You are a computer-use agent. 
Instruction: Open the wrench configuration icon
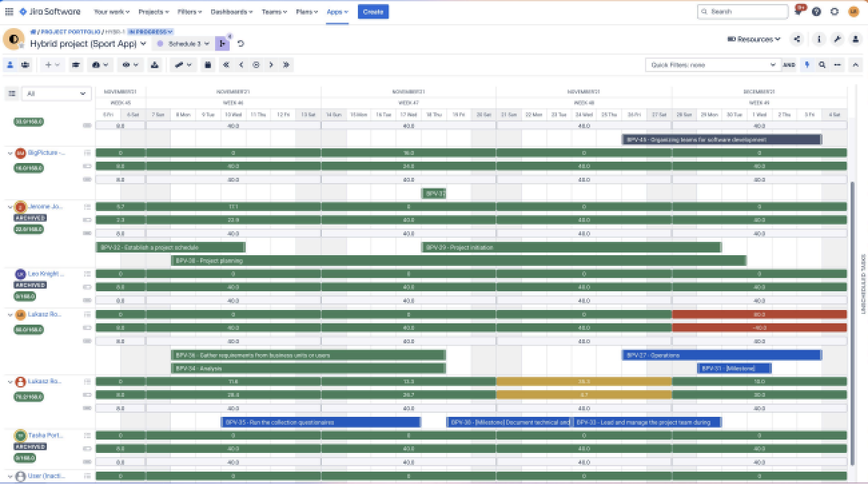click(837, 39)
